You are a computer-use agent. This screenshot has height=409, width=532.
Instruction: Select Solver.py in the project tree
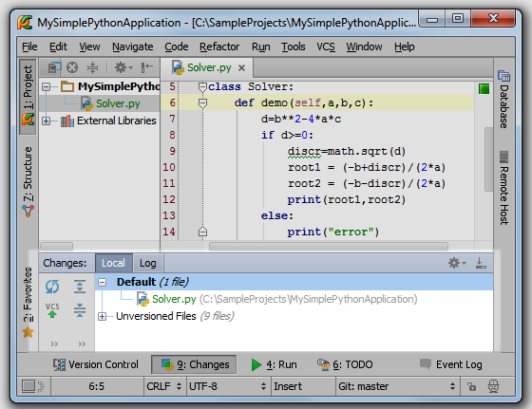pos(118,103)
